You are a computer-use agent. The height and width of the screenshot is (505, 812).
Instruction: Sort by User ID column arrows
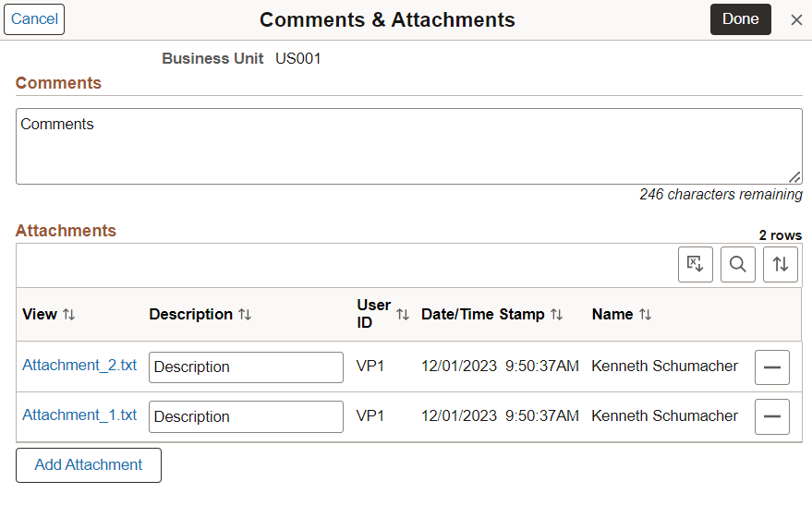[403, 314]
